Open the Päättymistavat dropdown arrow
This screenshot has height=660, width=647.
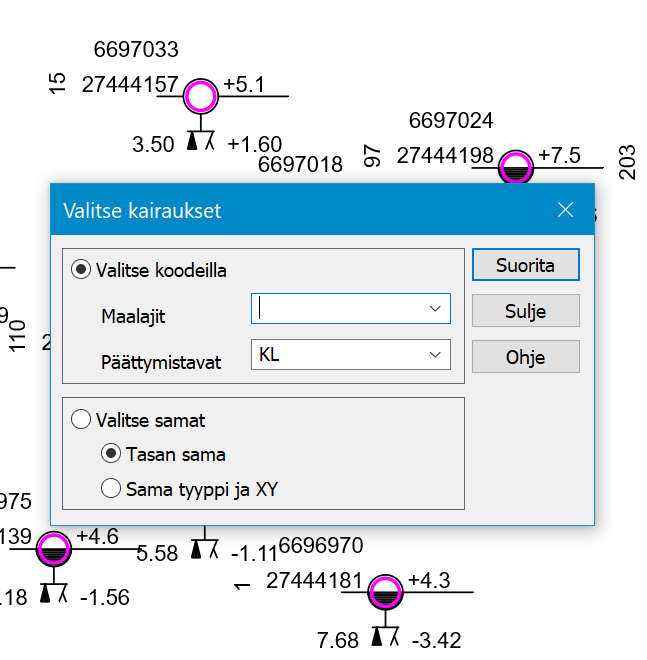click(435, 354)
